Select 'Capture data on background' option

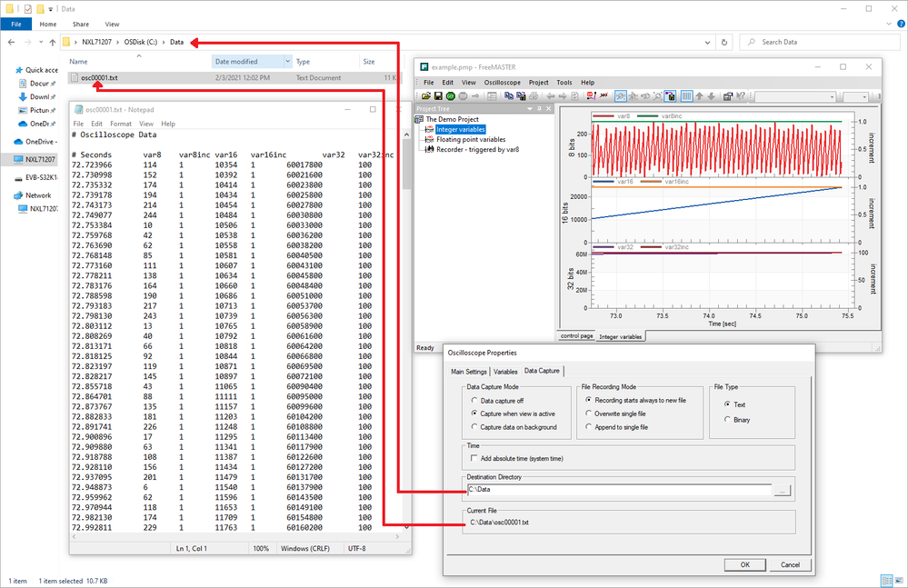click(474, 427)
